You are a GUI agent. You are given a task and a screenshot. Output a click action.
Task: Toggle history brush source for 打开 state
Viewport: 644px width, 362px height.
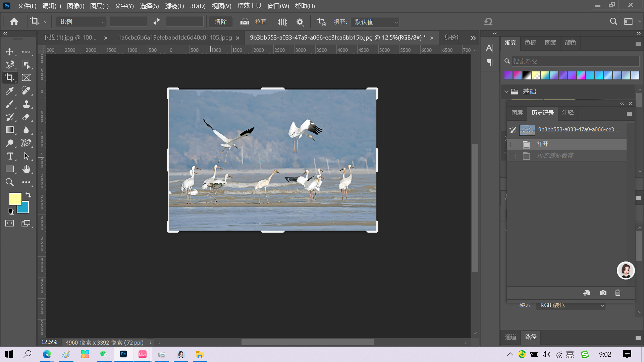(513, 144)
